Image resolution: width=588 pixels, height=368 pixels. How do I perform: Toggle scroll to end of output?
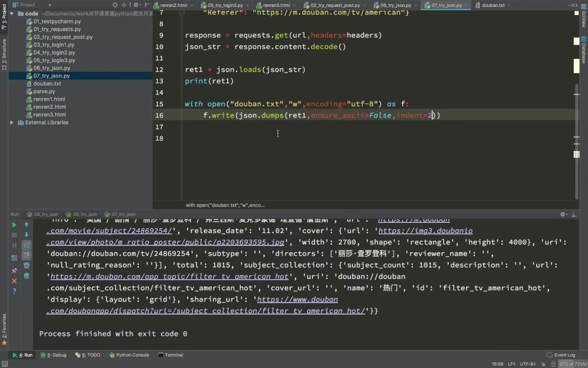point(27,255)
